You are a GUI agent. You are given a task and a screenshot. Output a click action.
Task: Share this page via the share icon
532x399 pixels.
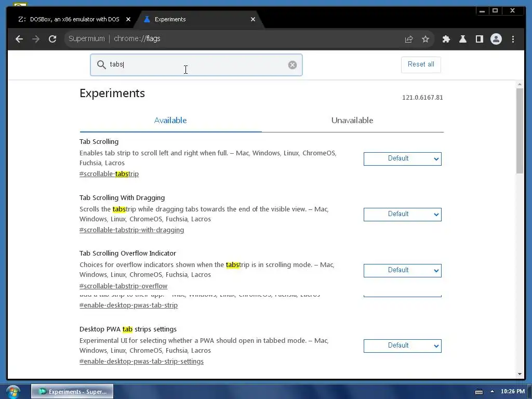pos(409,39)
